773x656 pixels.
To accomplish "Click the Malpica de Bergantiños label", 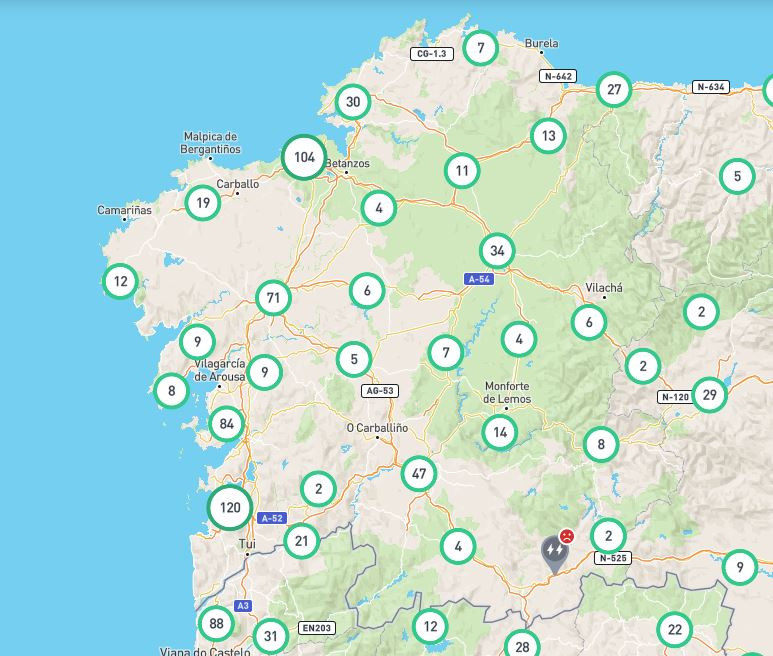I will [x=211, y=143].
